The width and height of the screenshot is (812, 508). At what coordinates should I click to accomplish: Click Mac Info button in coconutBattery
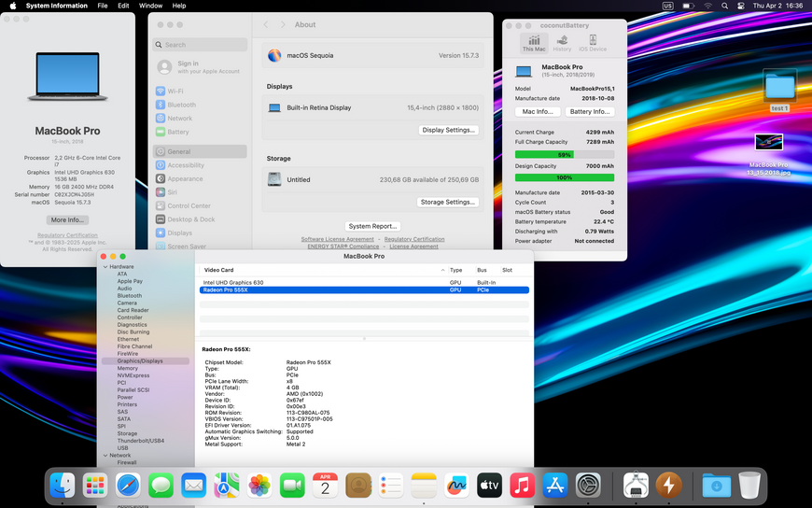(538, 111)
